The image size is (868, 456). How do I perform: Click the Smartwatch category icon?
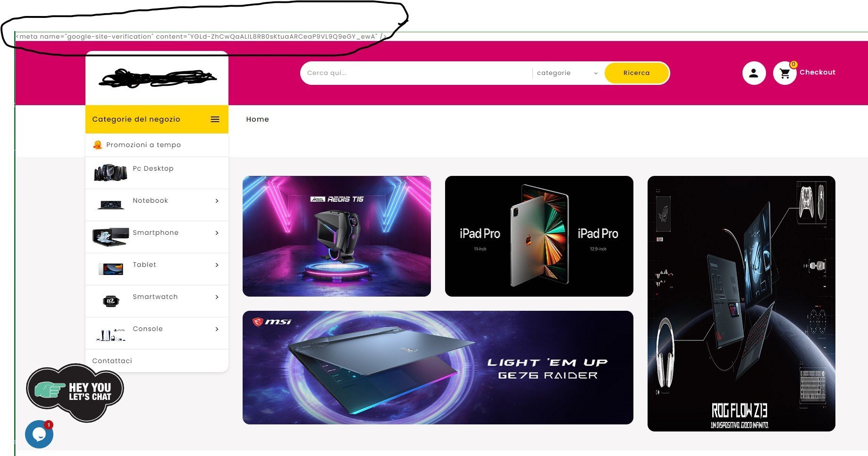click(x=110, y=301)
